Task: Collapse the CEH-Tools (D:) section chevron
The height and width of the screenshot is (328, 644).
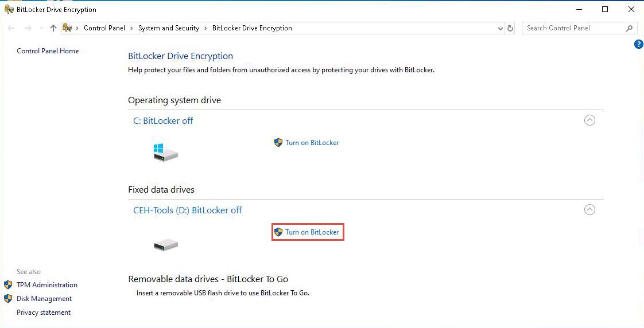Action: (589, 210)
